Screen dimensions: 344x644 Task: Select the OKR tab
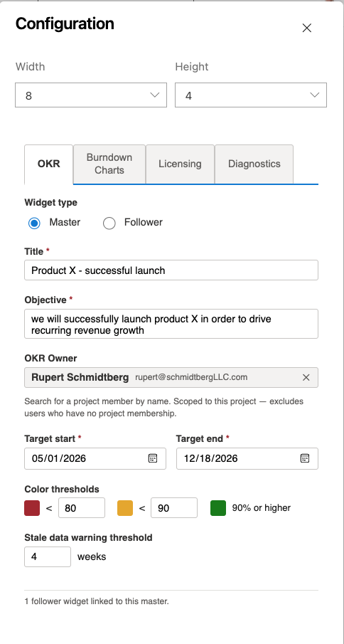click(x=49, y=164)
